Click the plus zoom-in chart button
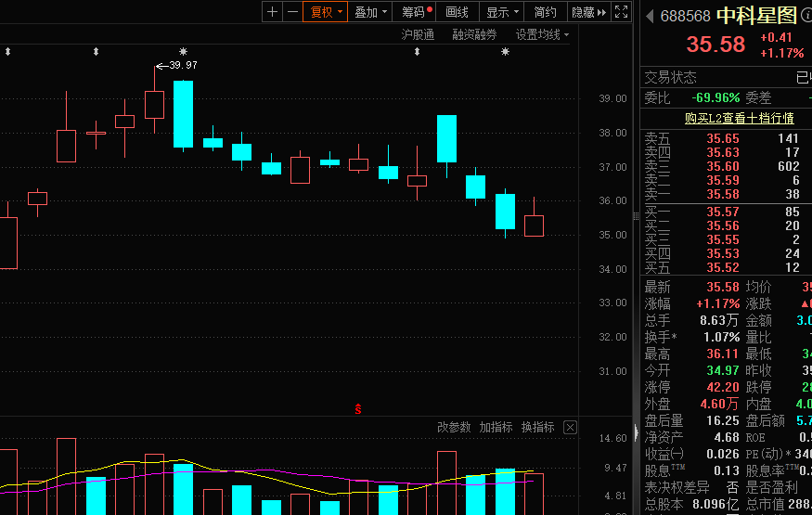The height and width of the screenshot is (515, 812). [272, 12]
